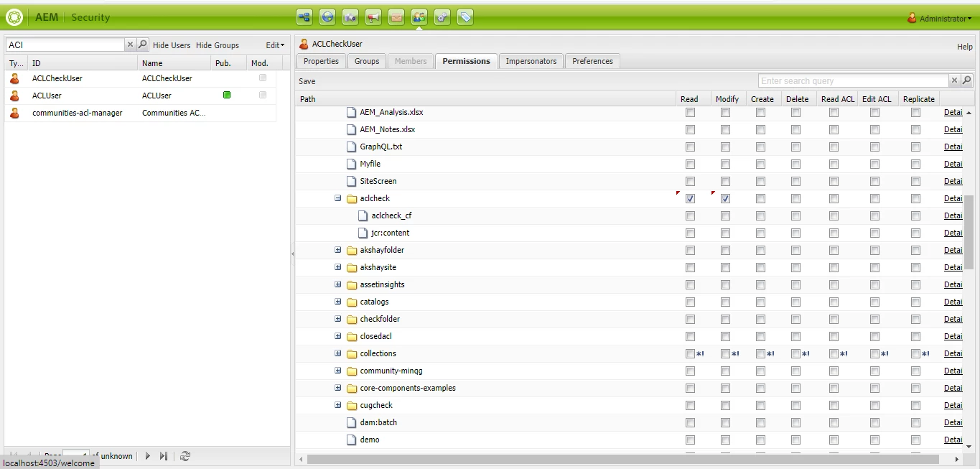980x469 pixels.
Task: Expand the collections folder
Action: tap(337, 353)
